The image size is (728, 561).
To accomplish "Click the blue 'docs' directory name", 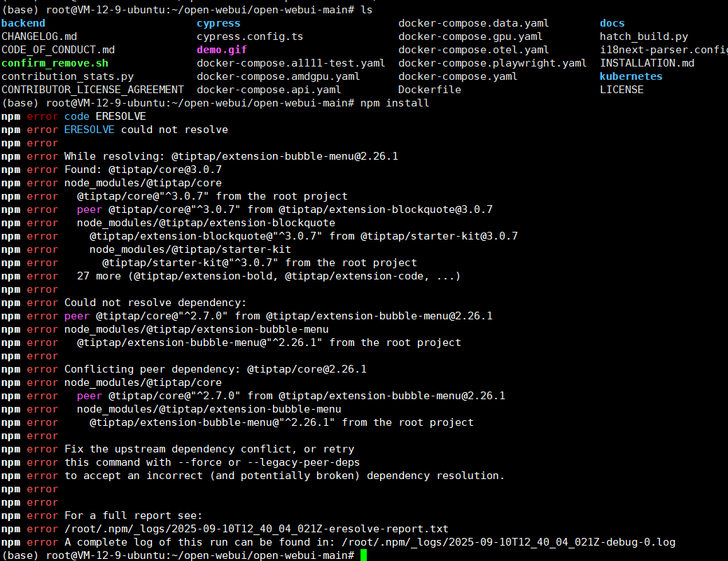I will [x=612, y=23].
